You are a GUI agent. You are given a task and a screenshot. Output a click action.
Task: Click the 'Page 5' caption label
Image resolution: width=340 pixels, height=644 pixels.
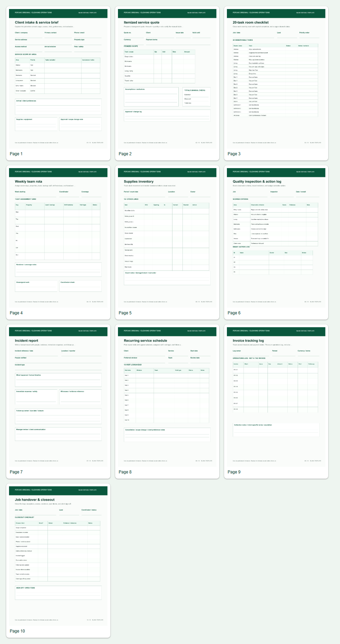(x=125, y=313)
